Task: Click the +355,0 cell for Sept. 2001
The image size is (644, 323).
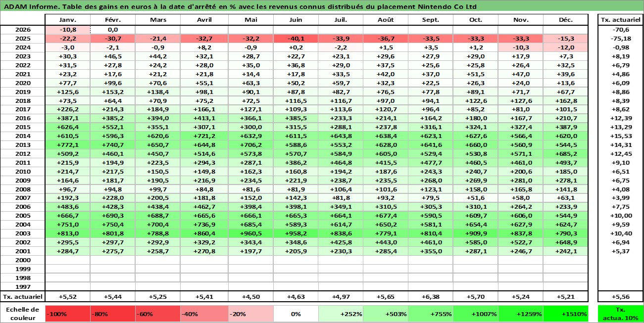Action: 431,251
